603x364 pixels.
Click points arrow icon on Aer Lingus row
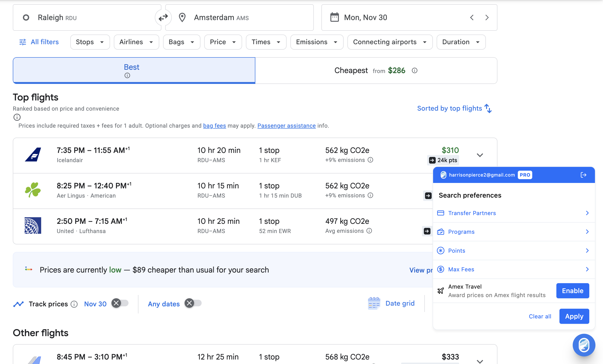pyautogui.click(x=428, y=195)
